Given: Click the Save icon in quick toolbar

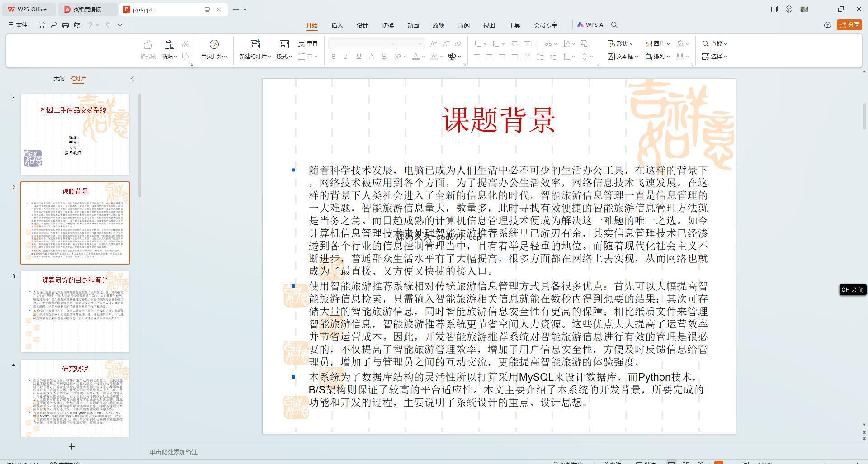Looking at the screenshot, I should click(42, 25).
